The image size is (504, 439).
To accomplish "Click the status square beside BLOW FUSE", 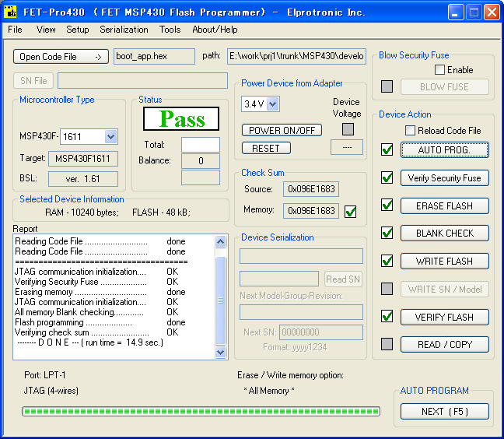I will pyautogui.click(x=387, y=86).
